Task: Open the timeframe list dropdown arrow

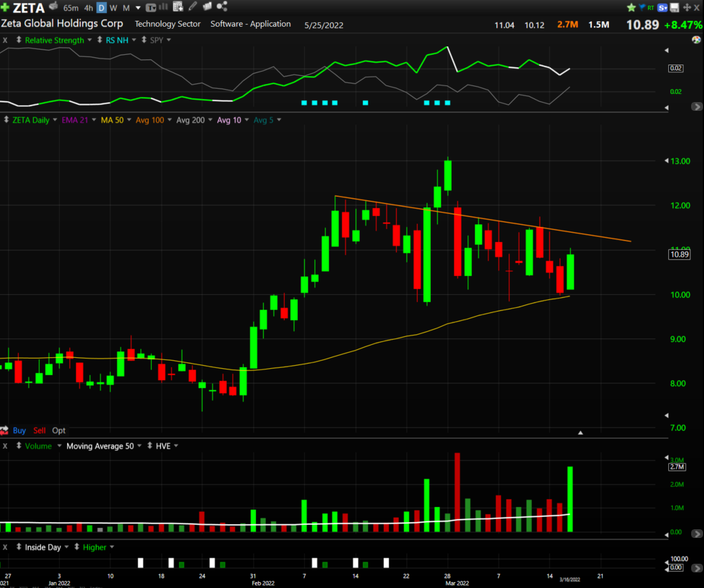Action: pyautogui.click(x=138, y=8)
